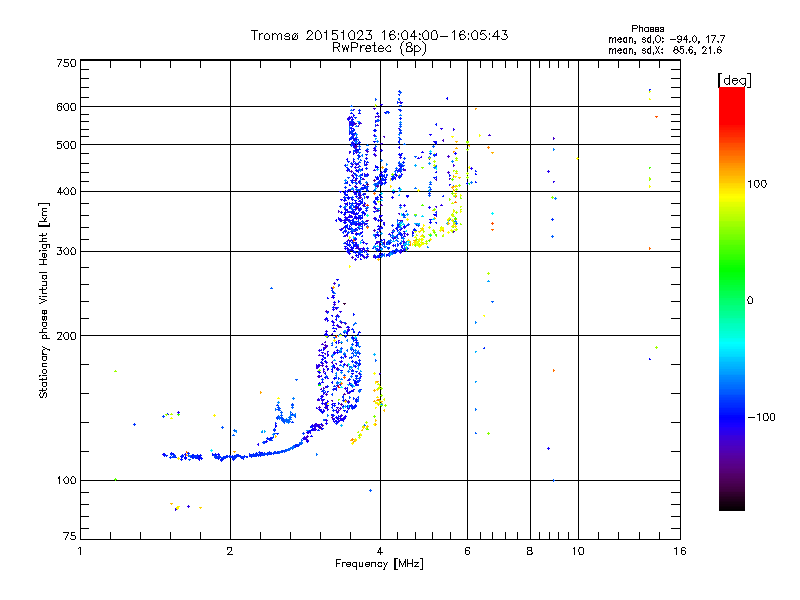Click the x-axis tick label '10'
The image size is (800, 600).
pyautogui.click(x=578, y=551)
